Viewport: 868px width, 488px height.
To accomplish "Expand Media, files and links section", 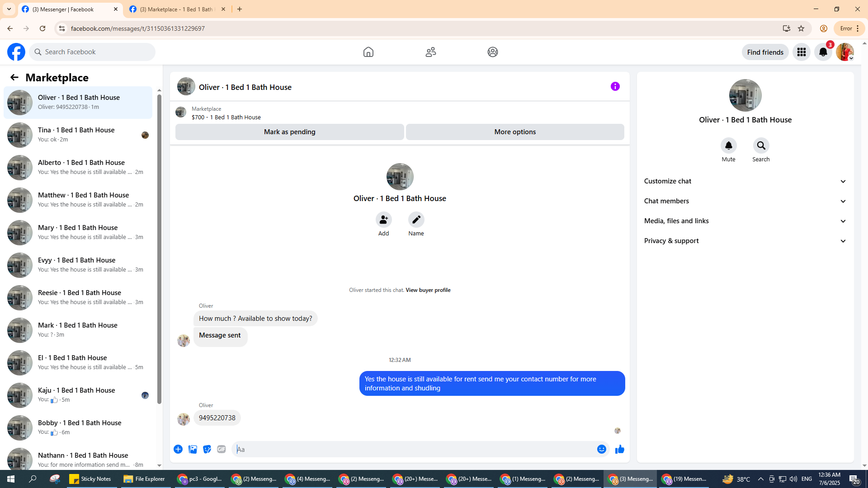I will click(745, 221).
